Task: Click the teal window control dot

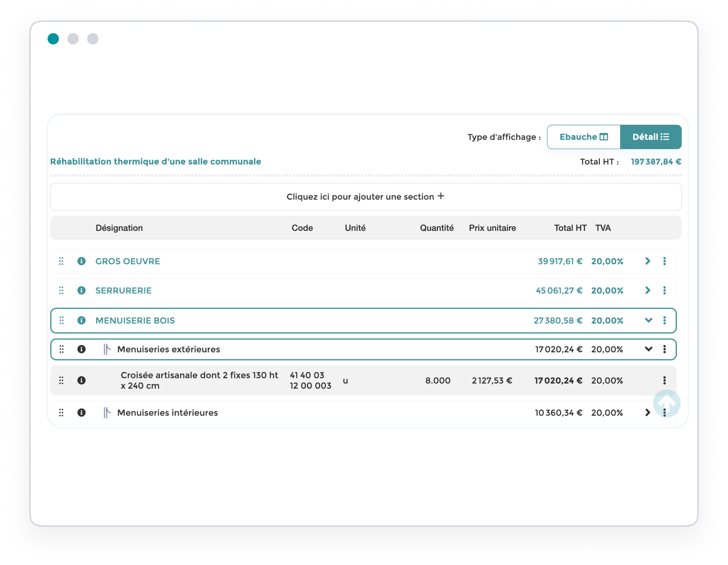Action: coord(53,39)
